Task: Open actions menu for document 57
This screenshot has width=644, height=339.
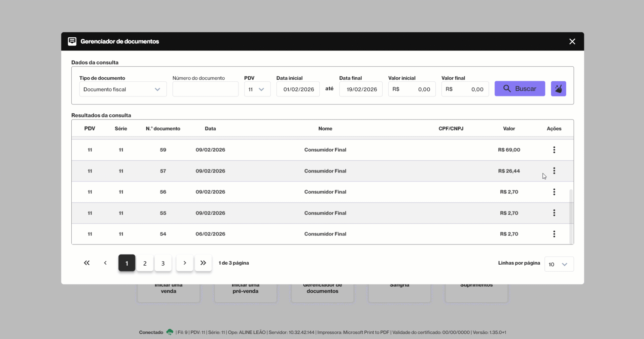Action: click(554, 171)
